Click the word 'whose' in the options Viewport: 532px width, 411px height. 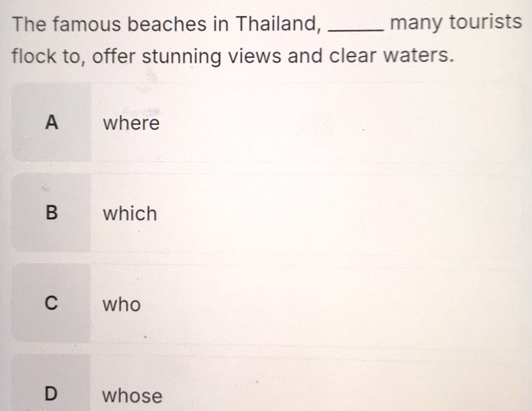click(132, 396)
